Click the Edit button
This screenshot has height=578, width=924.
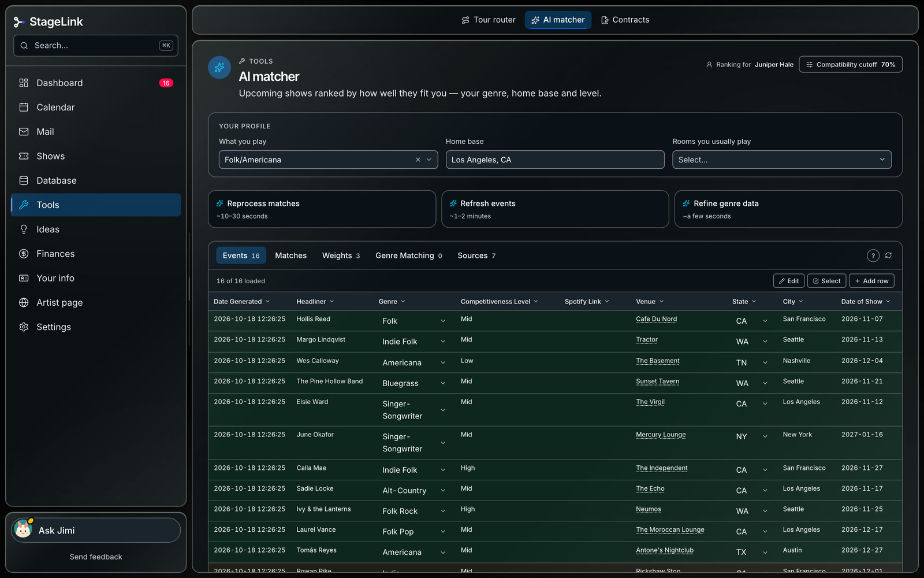point(788,281)
